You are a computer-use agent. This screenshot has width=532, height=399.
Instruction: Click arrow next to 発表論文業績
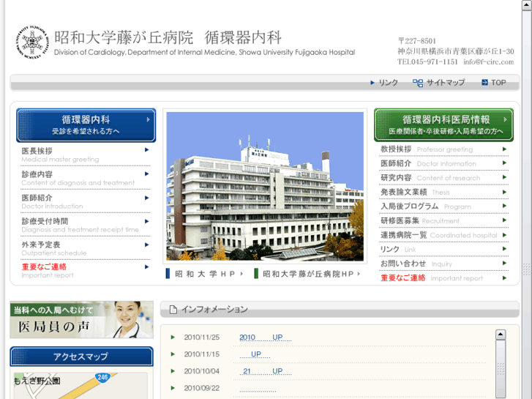click(x=504, y=193)
